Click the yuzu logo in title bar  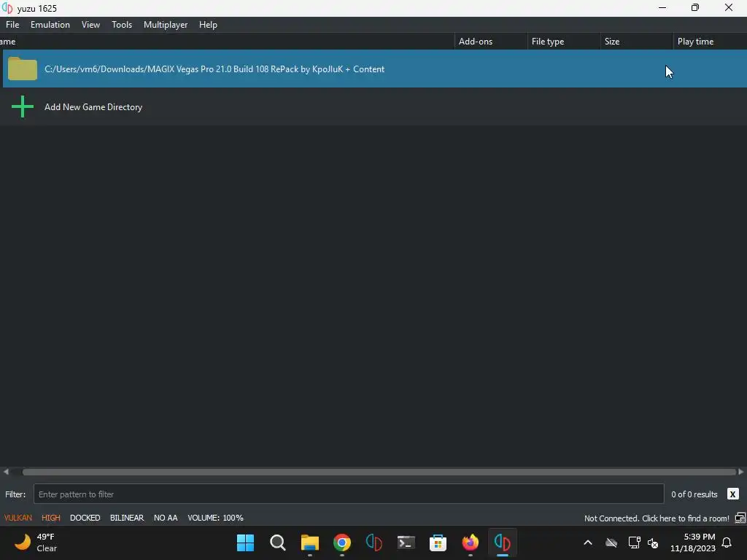[x=7, y=8]
